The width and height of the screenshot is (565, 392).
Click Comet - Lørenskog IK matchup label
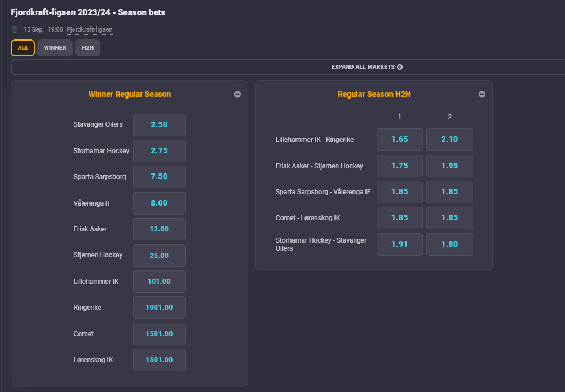pyautogui.click(x=308, y=218)
